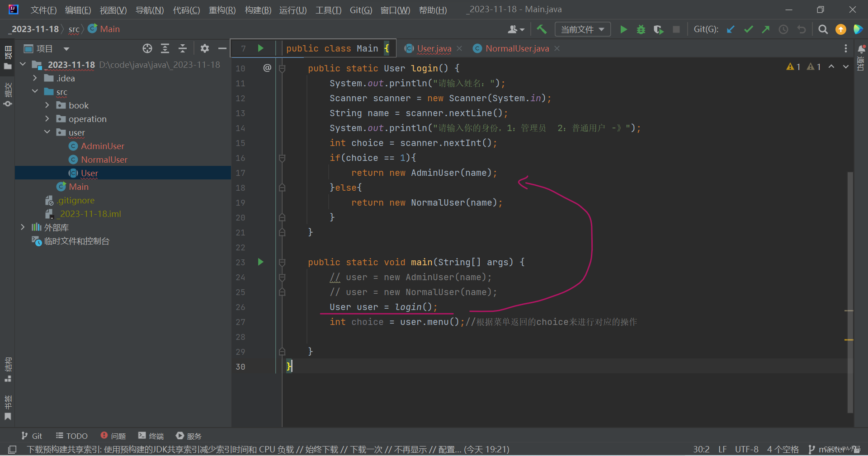Start debugging with the bug icon
The image size is (868, 456).
pyautogui.click(x=641, y=29)
